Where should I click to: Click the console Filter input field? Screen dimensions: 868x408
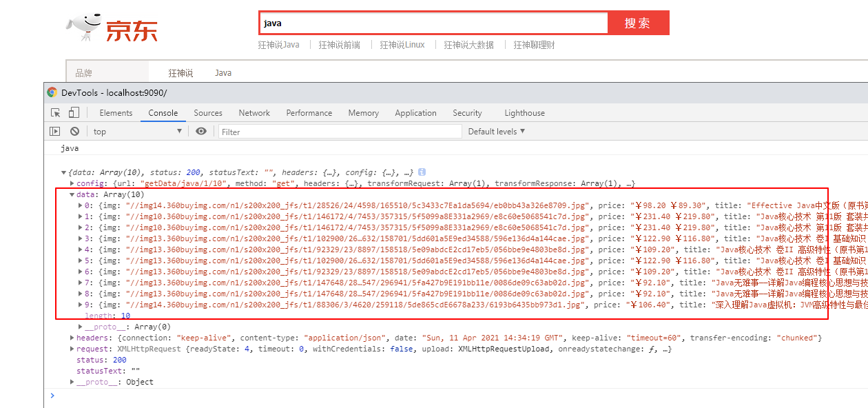coord(340,132)
